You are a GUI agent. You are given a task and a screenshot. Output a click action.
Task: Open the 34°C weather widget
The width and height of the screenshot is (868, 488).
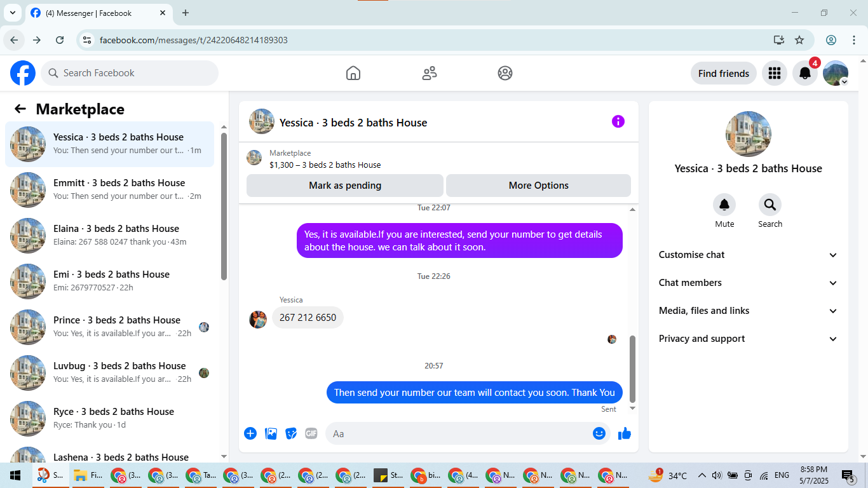[x=667, y=475]
